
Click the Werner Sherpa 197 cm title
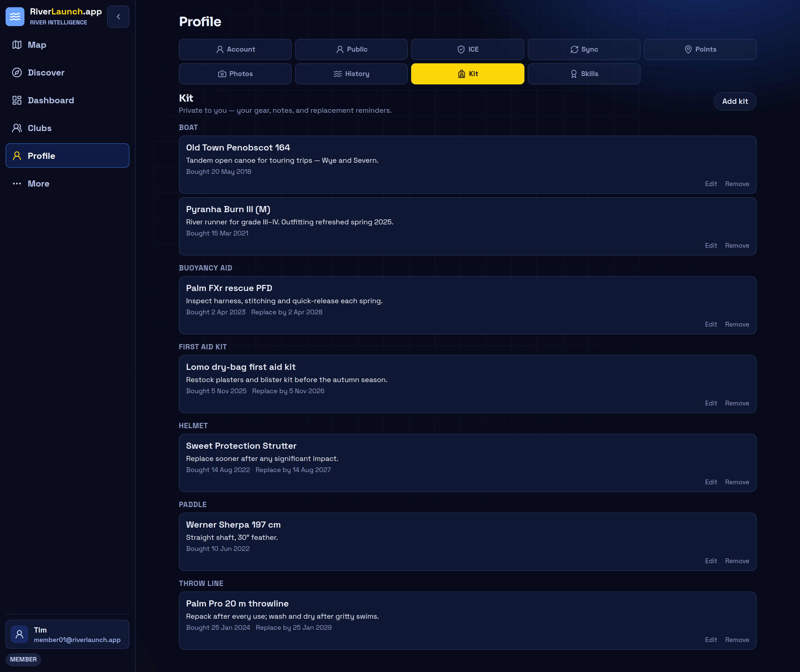click(x=233, y=525)
